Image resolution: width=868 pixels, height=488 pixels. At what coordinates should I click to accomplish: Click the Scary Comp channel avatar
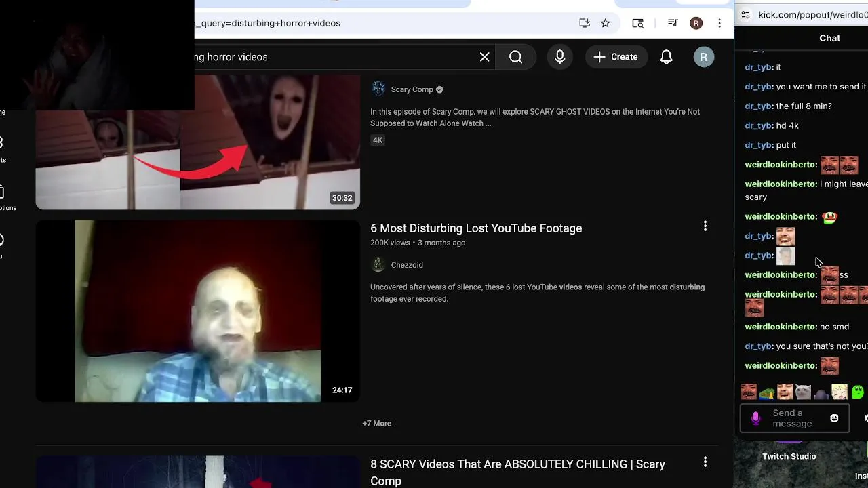click(378, 89)
